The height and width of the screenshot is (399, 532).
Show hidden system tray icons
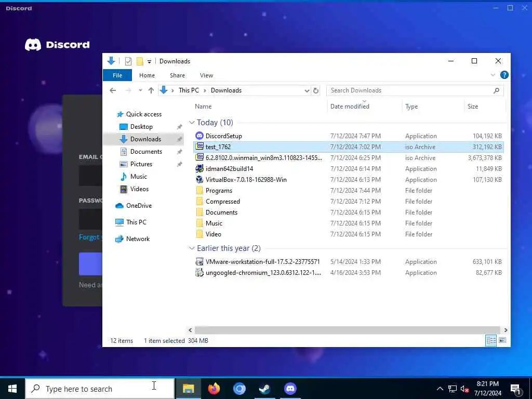(440, 389)
